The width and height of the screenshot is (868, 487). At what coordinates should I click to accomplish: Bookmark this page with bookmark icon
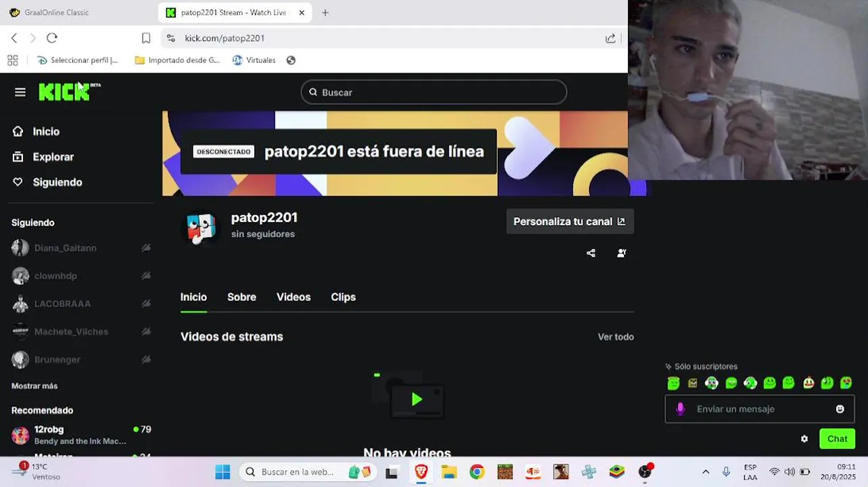(x=146, y=39)
